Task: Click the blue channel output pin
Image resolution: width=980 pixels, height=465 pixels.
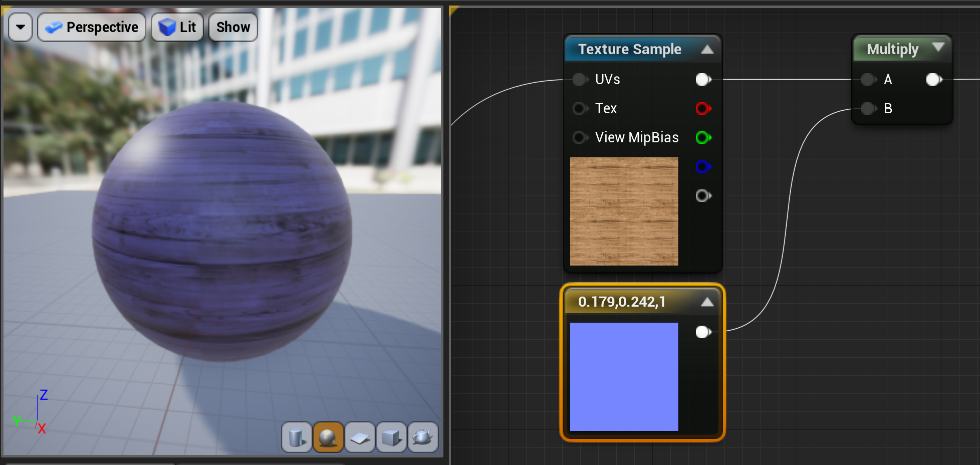Action: 703,166
